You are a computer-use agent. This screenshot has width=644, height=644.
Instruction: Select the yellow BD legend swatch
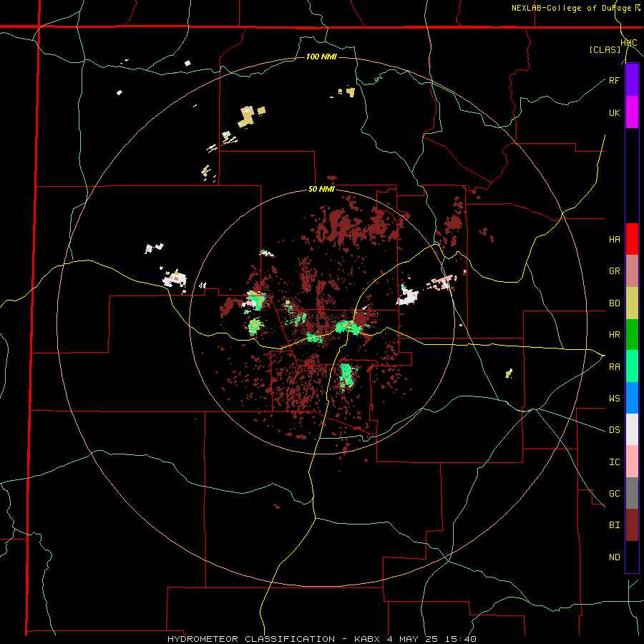point(632,303)
